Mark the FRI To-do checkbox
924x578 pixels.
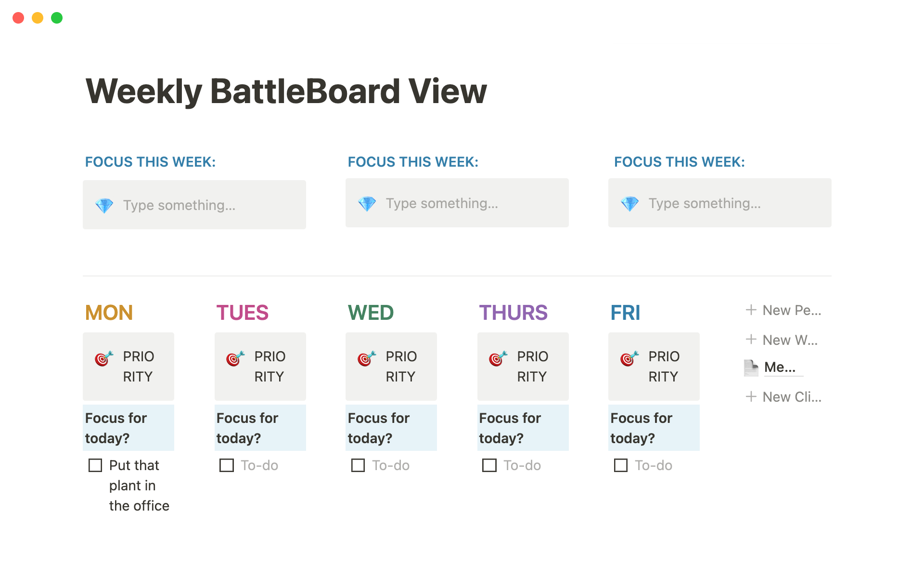621,465
